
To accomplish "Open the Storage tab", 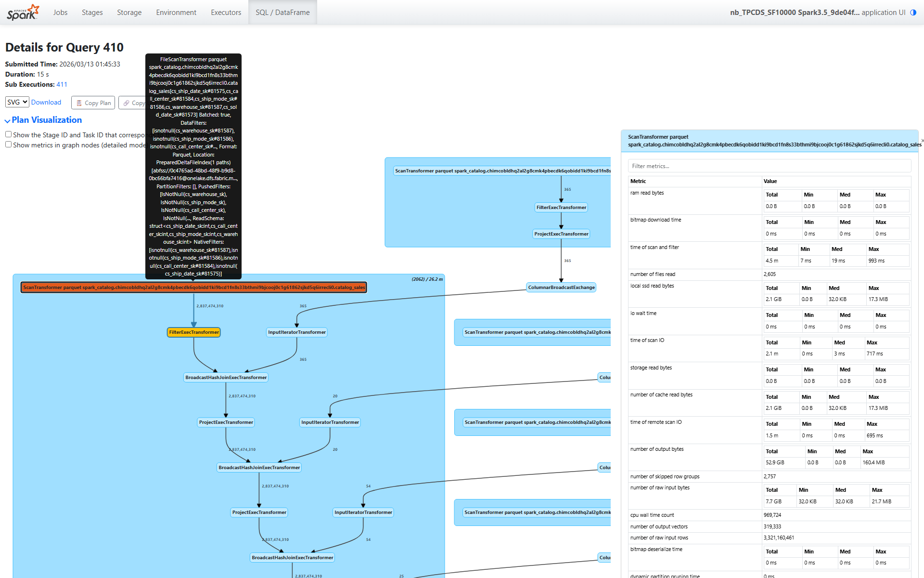I will coord(129,13).
